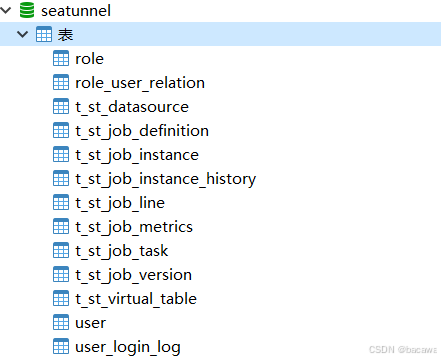This screenshot has height=361, width=441.
Task: Select the seatunnel database label
Action: [76, 11]
